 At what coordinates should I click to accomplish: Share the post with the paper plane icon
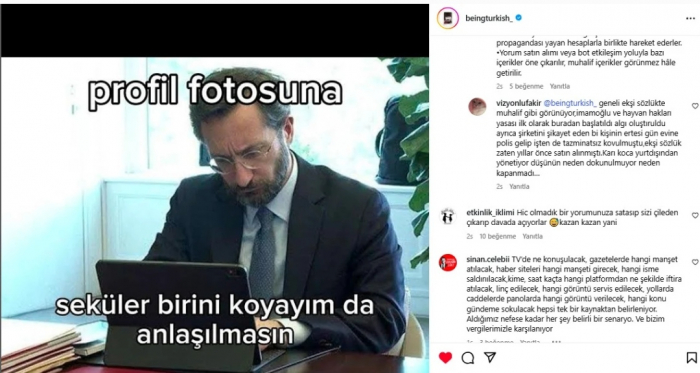[490, 357]
